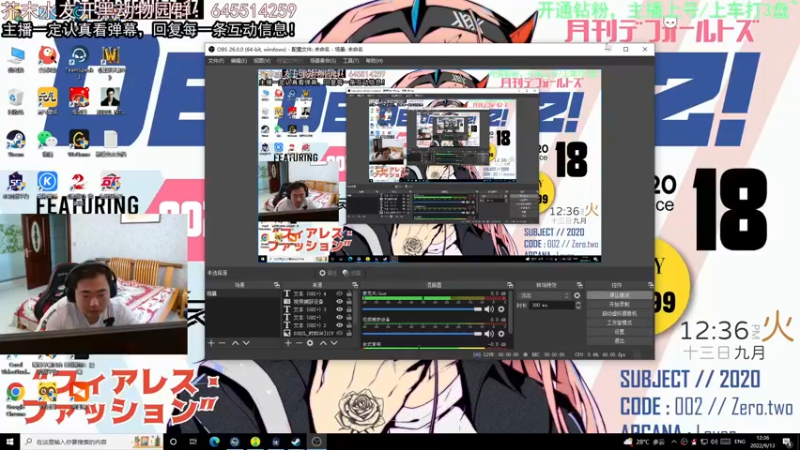Open TeamSpeak 3 desktop shortcut
800x450 pixels.
click(79, 60)
